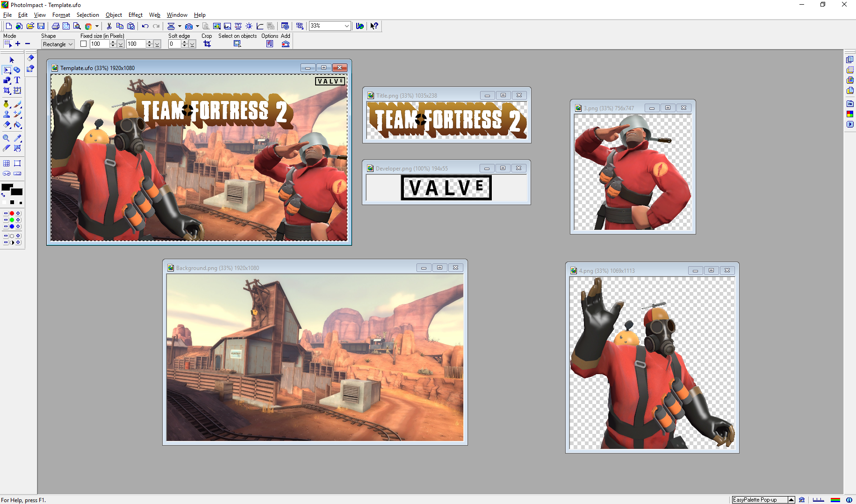Switch to subtract-from-selection mode (minus)
The height and width of the screenshot is (504, 856).
tap(28, 44)
